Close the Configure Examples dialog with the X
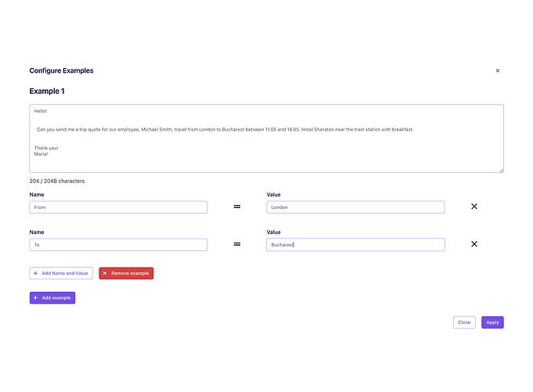Image resolution: width=533 pixels, height=392 pixels. 497,70
